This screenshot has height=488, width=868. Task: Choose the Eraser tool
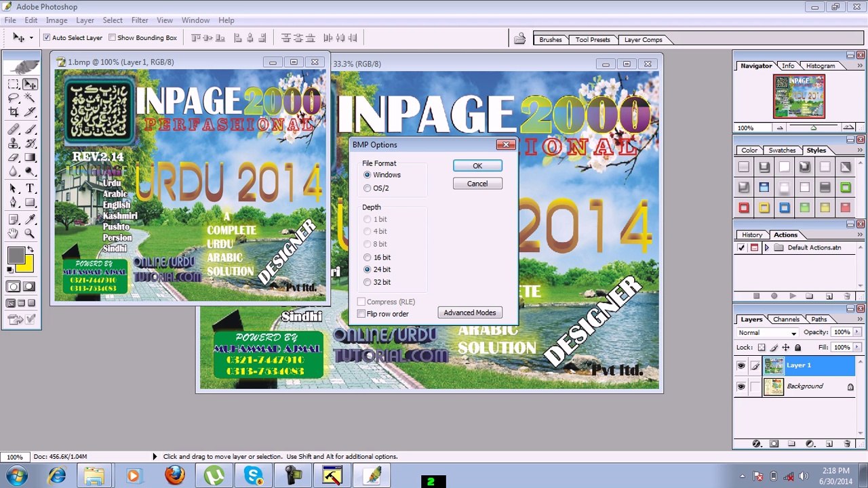(13, 157)
